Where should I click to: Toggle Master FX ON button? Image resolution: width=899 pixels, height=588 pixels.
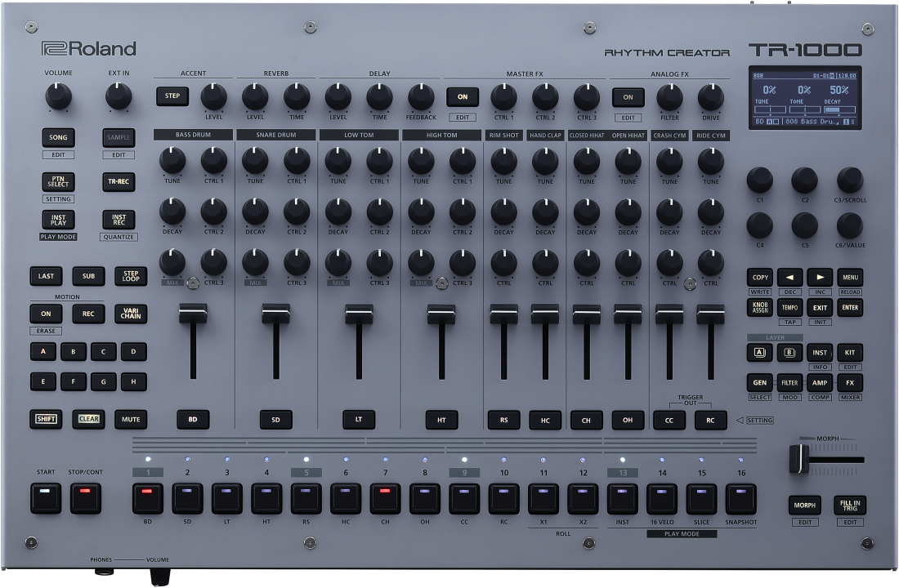(x=463, y=96)
